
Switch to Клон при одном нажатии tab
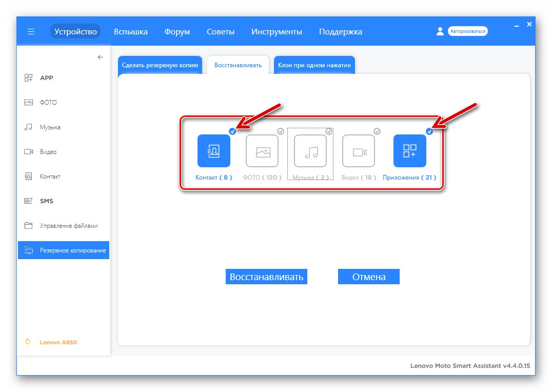click(314, 65)
